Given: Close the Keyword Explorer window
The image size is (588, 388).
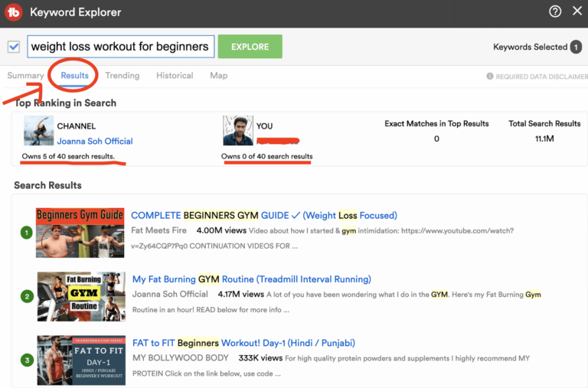Looking at the screenshot, I should pos(577,11).
